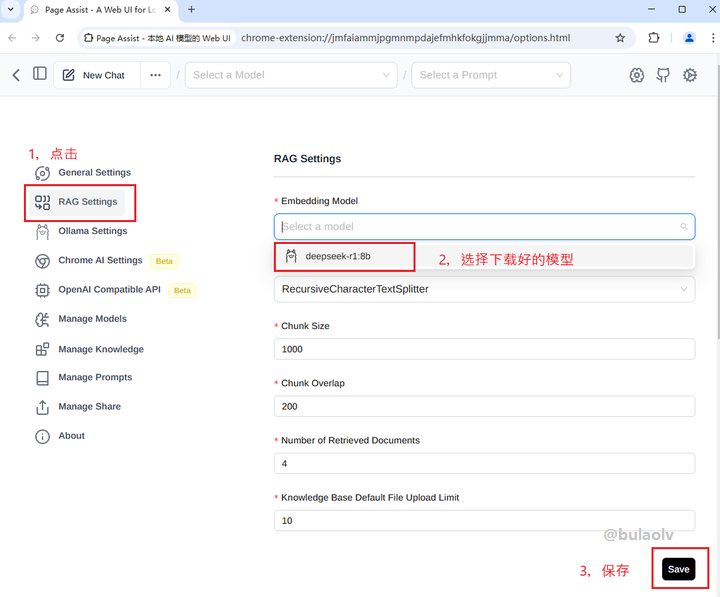Open OpenAI Compatible API section
720x597 pixels.
[109, 290]
